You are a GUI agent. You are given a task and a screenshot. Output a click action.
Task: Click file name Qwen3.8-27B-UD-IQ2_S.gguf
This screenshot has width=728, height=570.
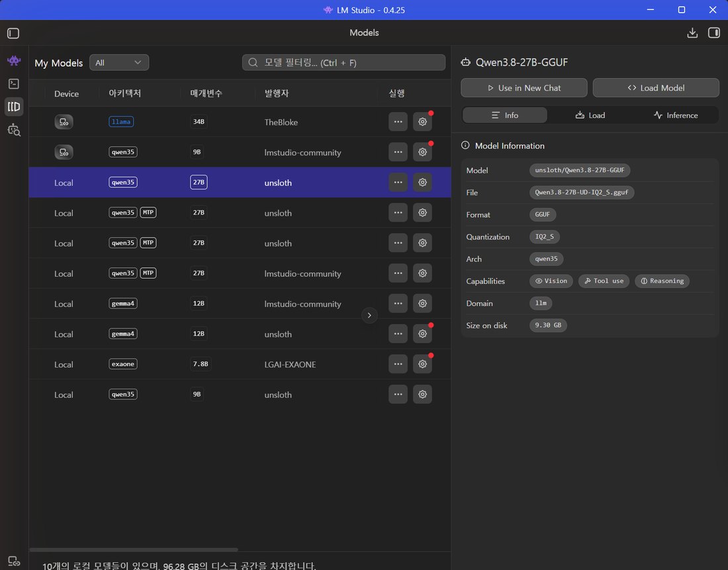click(582, 193)
